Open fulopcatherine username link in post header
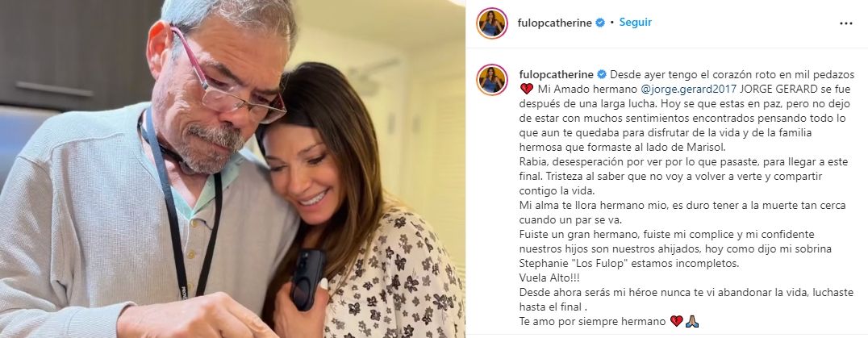 click(555, 23)
